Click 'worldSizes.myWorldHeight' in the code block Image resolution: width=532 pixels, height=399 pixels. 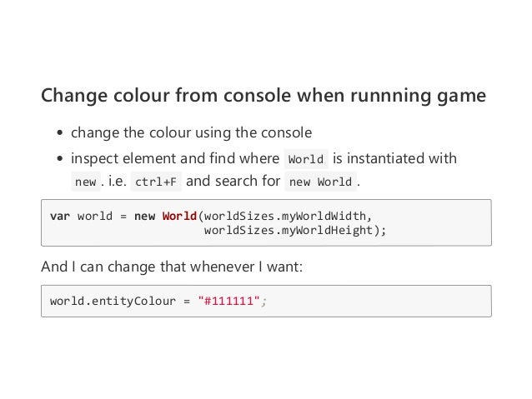point(289,231)
